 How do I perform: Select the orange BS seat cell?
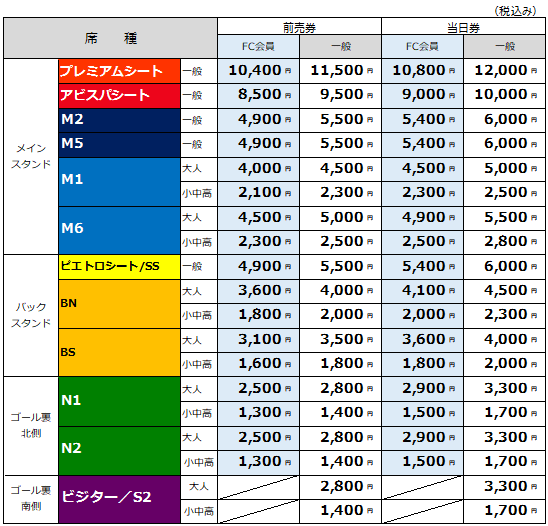(x=119, y=352)
